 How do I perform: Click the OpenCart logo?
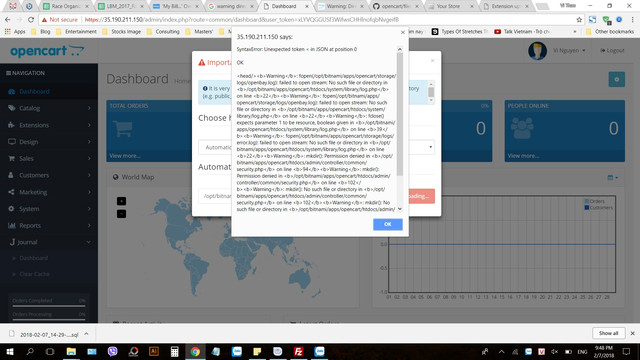click(47, 51)
